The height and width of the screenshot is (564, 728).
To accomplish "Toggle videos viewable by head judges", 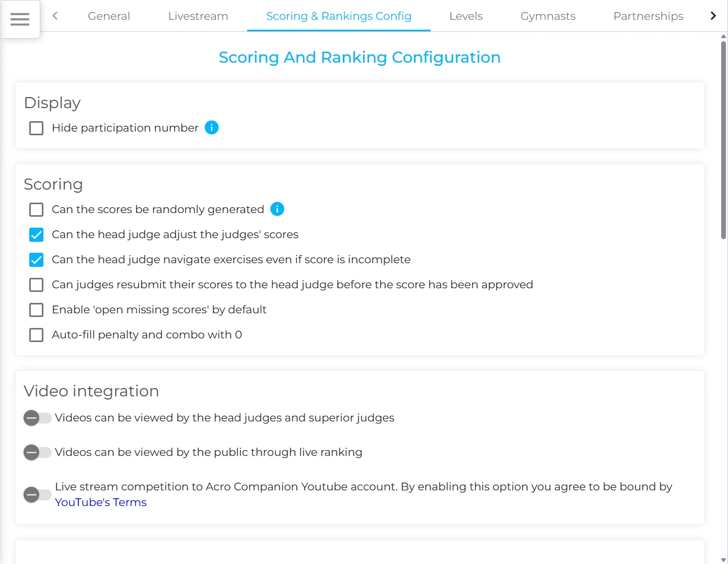I will (x=38, y=418).
